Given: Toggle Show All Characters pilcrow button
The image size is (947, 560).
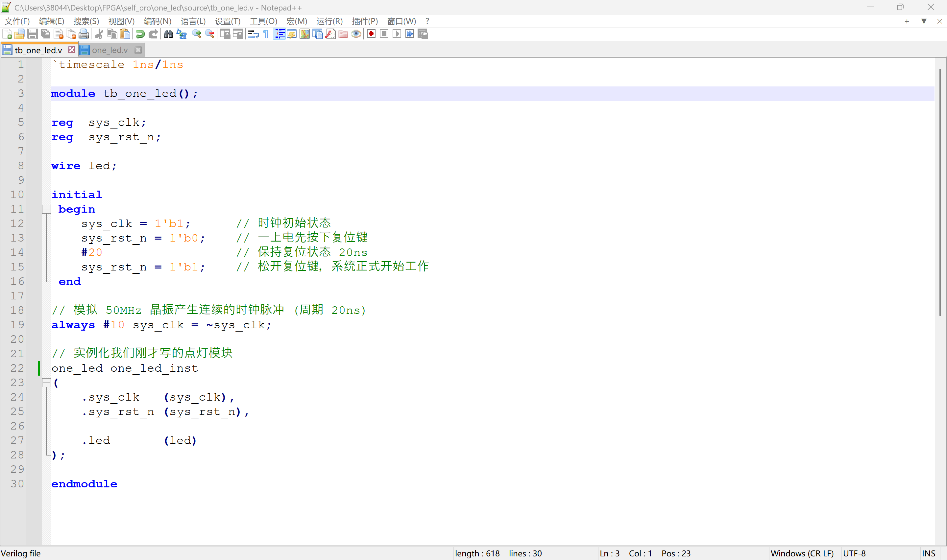Looking at the screenshot, I should [266, 34].
